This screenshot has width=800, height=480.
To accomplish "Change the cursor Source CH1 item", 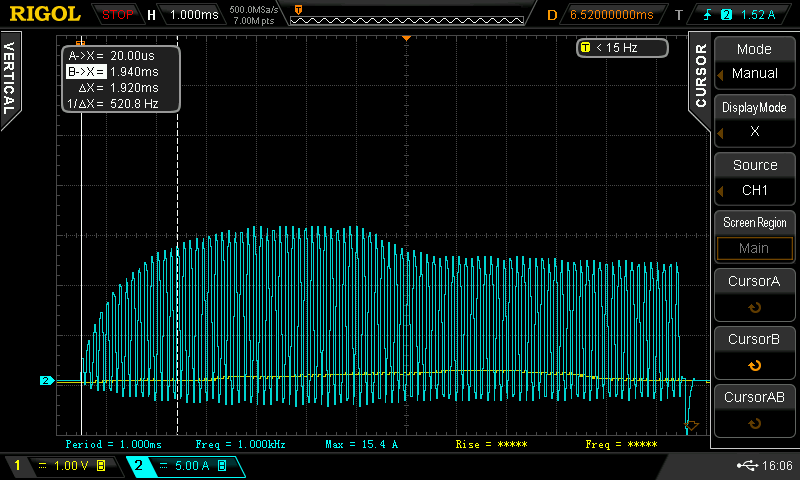I will pyautogui.click(x=754, y=178).
